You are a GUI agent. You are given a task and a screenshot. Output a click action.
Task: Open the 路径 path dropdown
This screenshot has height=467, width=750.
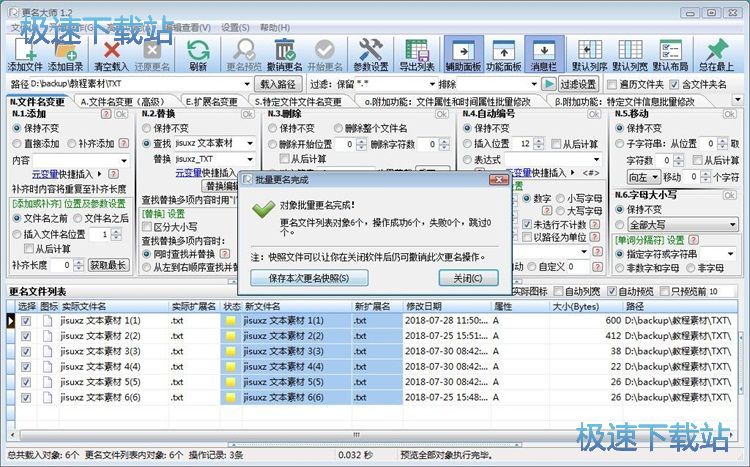coord(247,84)
